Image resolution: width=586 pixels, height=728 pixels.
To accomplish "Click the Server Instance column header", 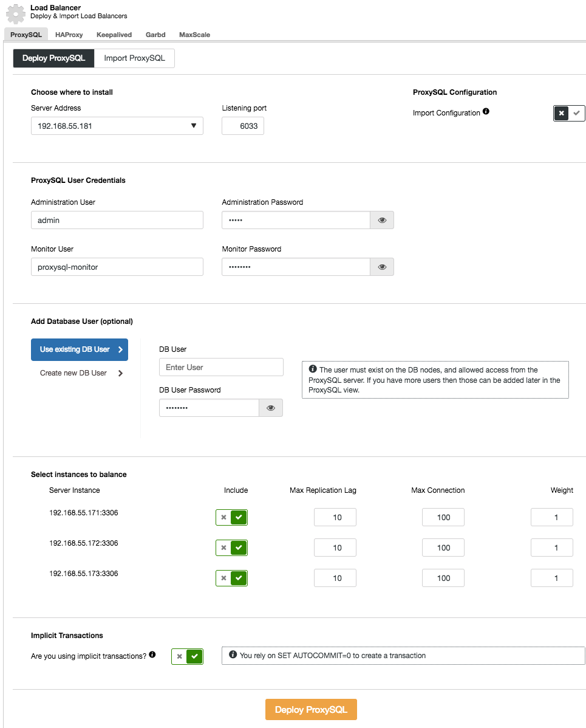I will (x=74, y=490).
